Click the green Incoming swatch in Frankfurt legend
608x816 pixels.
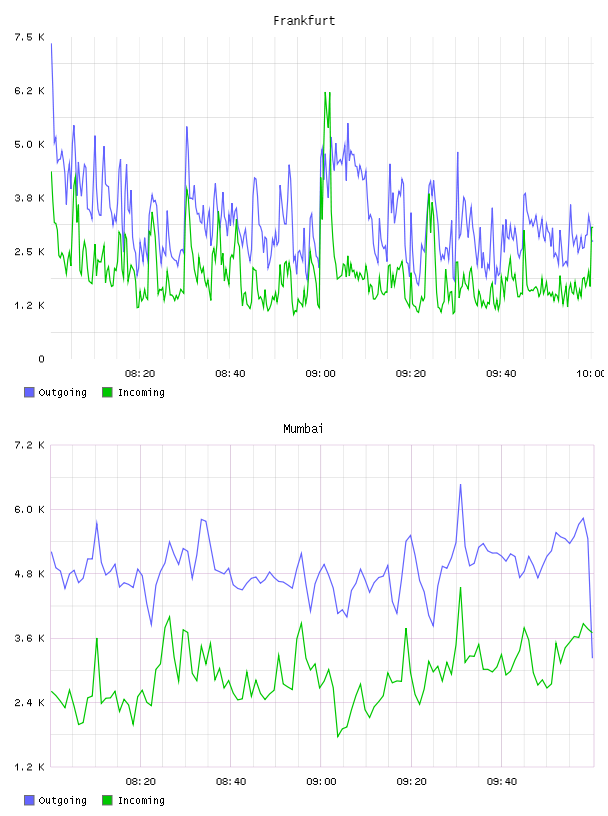[107, 392]
